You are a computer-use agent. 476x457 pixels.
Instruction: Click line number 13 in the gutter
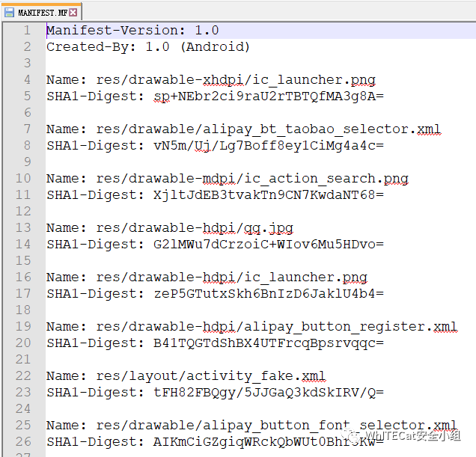click(23, 228)
